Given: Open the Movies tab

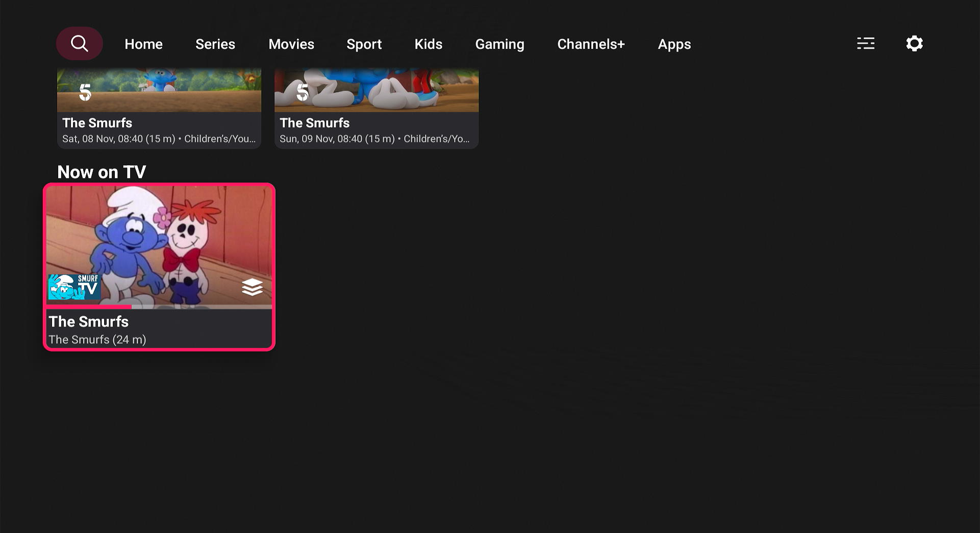Looking at the screenshot, I should click(x=291, y=44).
